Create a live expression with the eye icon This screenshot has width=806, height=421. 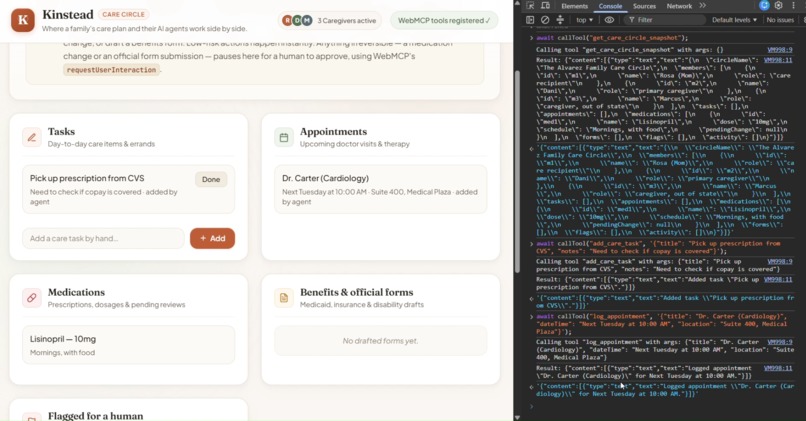coord(609,20)
